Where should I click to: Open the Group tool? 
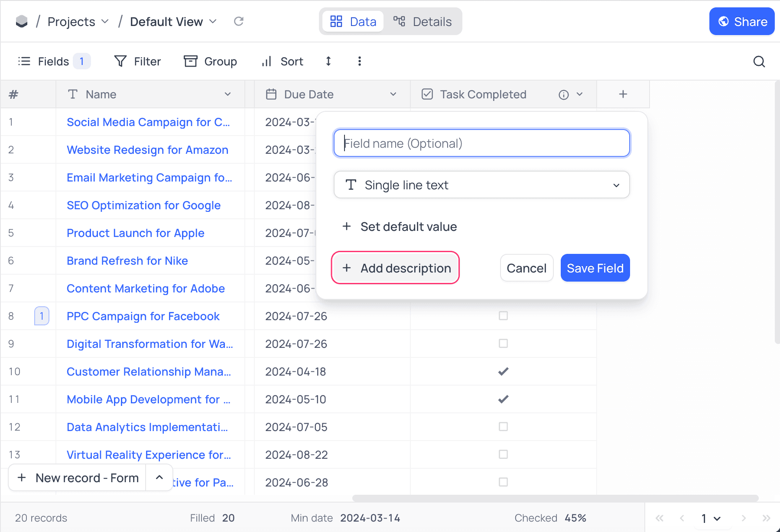[211, 62]
